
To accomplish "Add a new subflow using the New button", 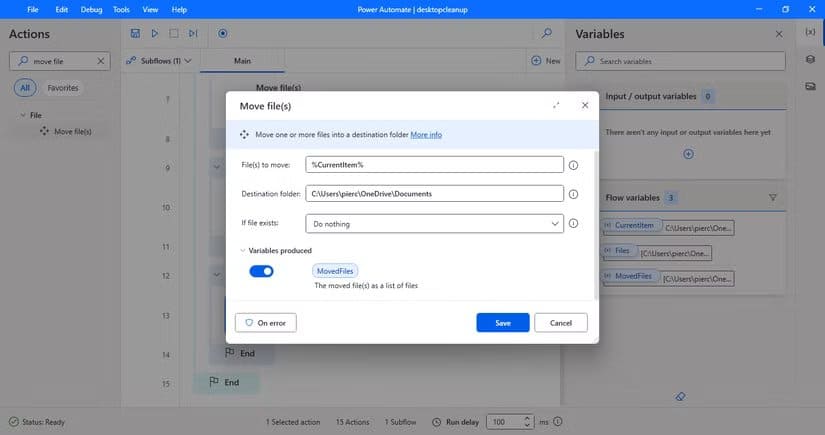I will [546, 60].
